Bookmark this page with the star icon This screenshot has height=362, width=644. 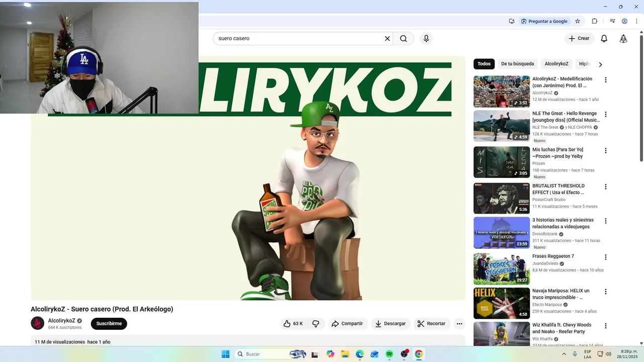(578, 21)
